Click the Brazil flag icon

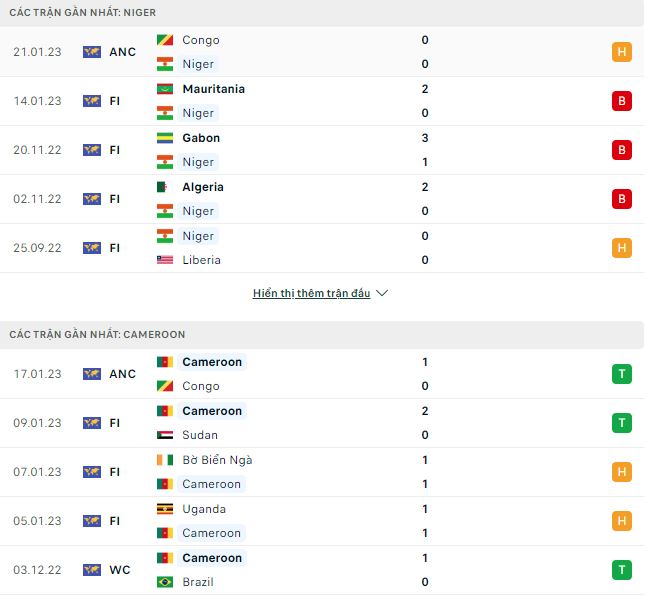(165, 582)
